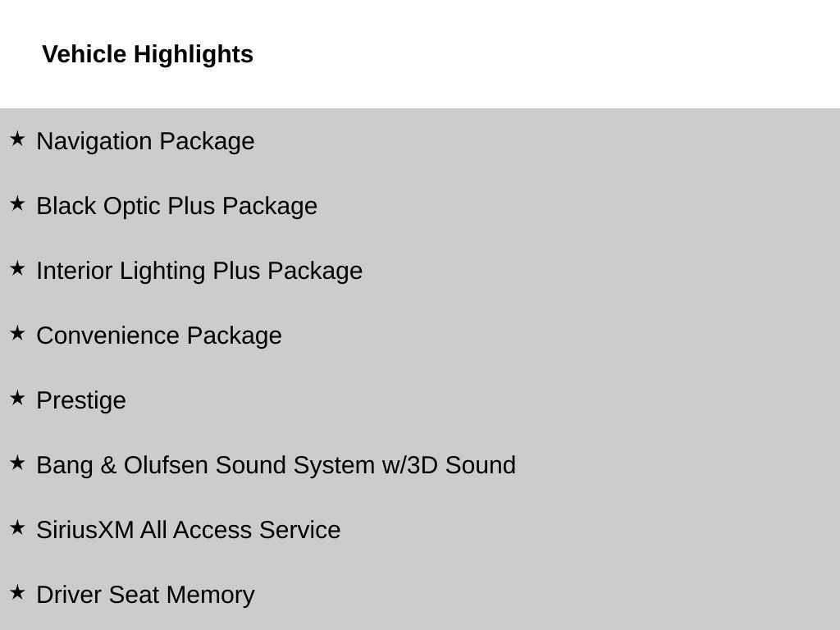Viewport: 840px width, 630px height.
Task: Open SiriusXM All Access Service entry
Action: (189, 530)
